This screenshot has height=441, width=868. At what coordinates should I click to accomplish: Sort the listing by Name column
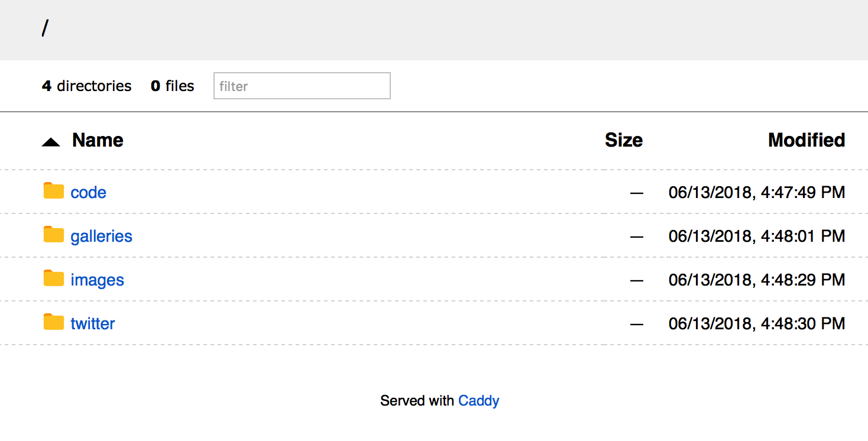(98, 140)
